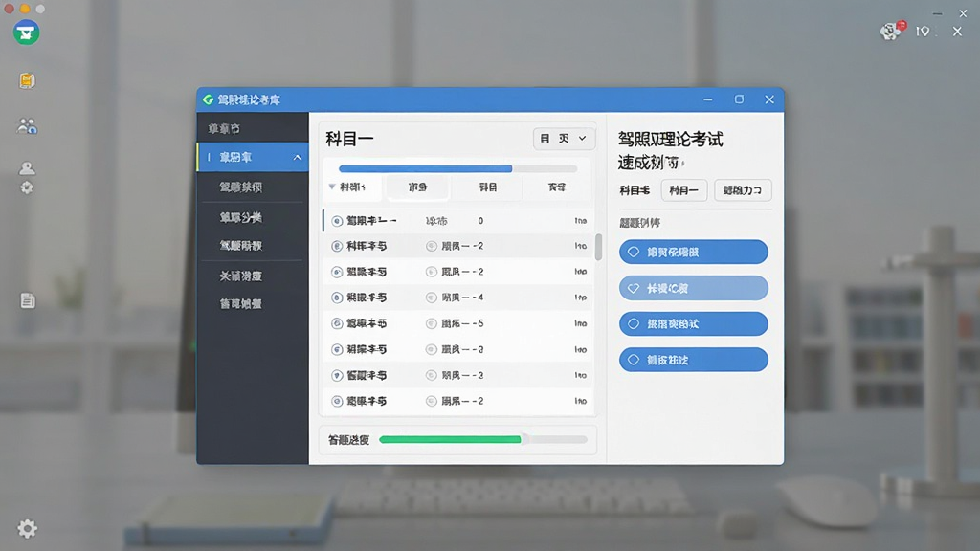The height and width of the screenshot is (551, 980).
Task: Click the circle icon in the first blue pill button
Action: pyautogui.click(x=634, y=252)
